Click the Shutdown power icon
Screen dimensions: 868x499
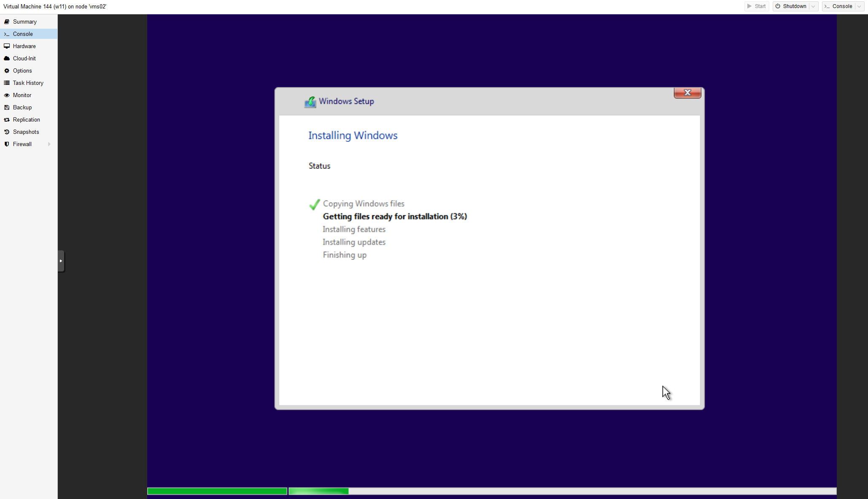point(778,6)
